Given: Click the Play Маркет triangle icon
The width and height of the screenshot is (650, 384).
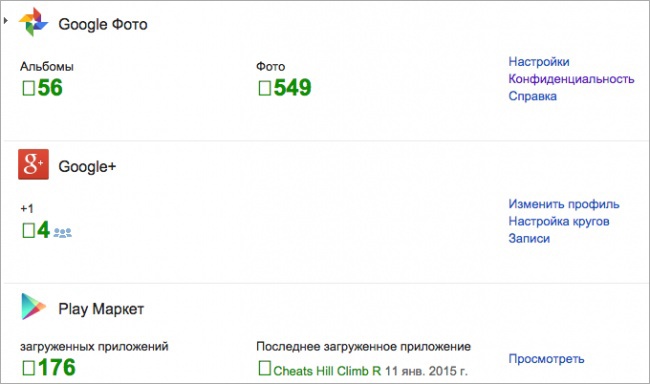Looking at the screenshot, I should (x=33, y=306).
